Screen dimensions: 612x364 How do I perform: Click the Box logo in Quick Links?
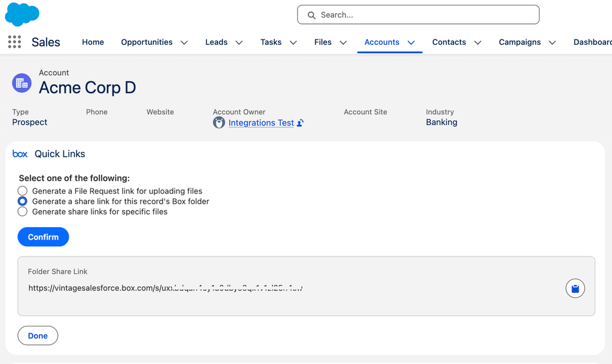20,154
